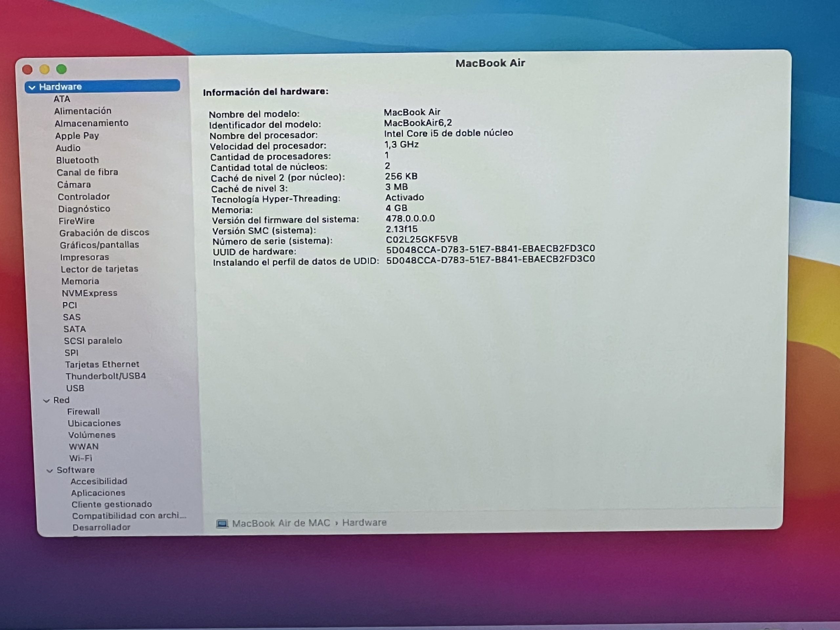This screenshot has width=840, height=630.
Task: Collapse the Red network section
Action: [x=46, y=401]
